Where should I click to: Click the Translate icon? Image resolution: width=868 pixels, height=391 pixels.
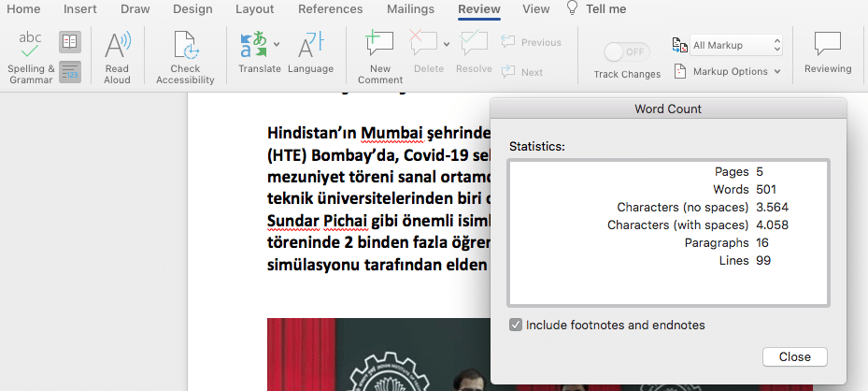point(254,45)
